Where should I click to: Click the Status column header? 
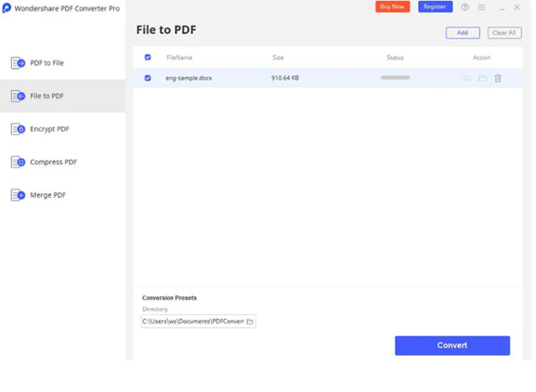(395, 58)
